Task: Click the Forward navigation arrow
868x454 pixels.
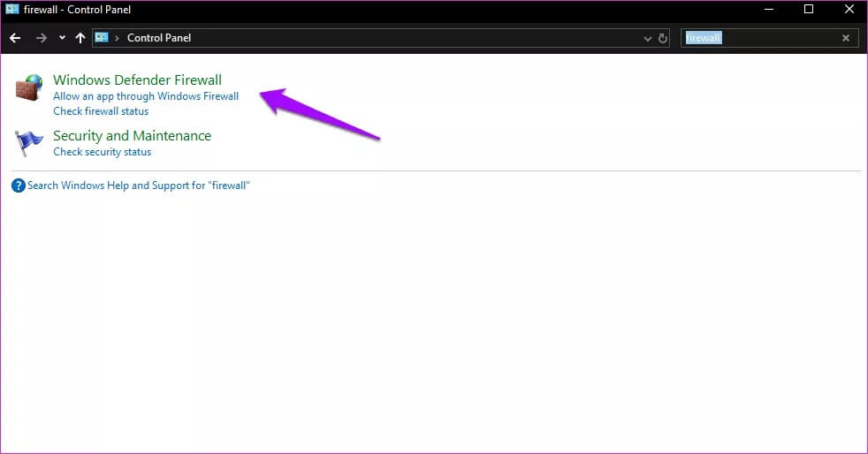Action: click(x=41, y=38)
